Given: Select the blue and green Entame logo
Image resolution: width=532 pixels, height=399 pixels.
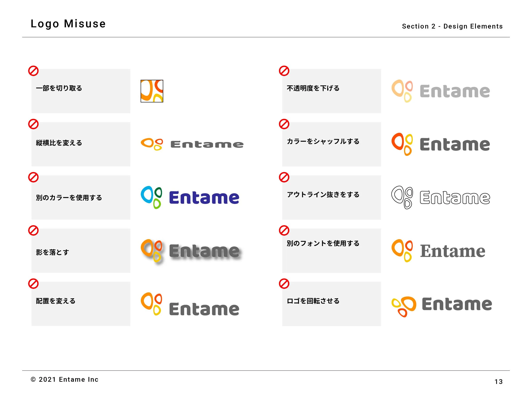Looking at the screenshot, I should [x=190, y=198].
